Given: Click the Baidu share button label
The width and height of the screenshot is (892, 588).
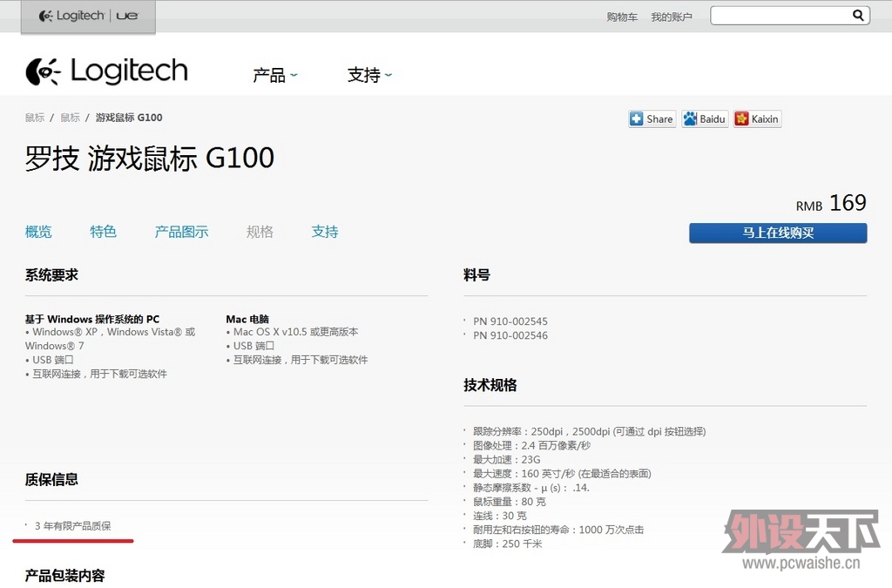Looking at the screenshot, I should (x=713, y=118).
